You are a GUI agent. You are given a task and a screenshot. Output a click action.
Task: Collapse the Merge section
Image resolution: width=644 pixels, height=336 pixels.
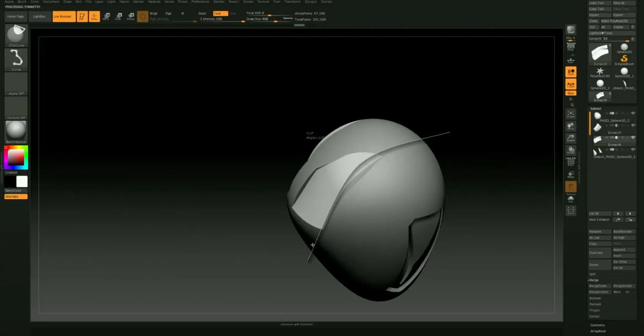tap(594, 280)
